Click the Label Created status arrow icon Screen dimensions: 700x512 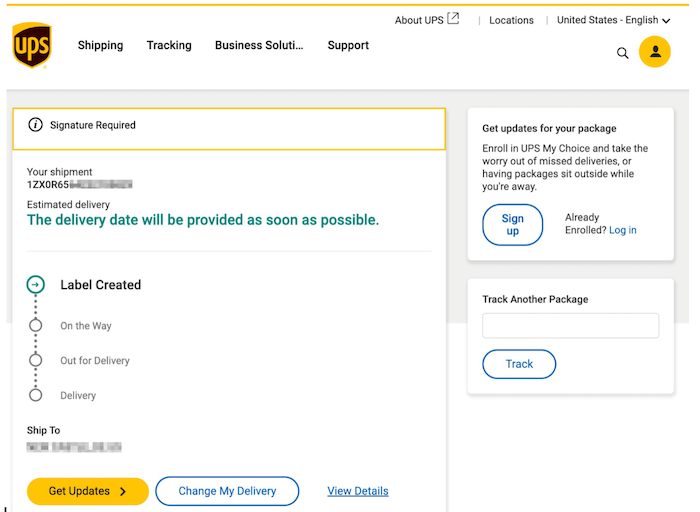coord(36,285)
